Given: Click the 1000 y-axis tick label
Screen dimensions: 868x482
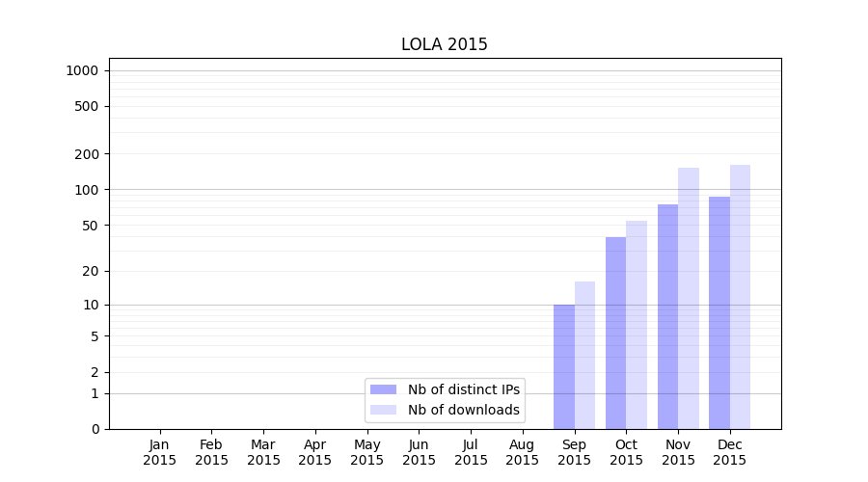Looking at the screenshot, I should pos(82,70).
